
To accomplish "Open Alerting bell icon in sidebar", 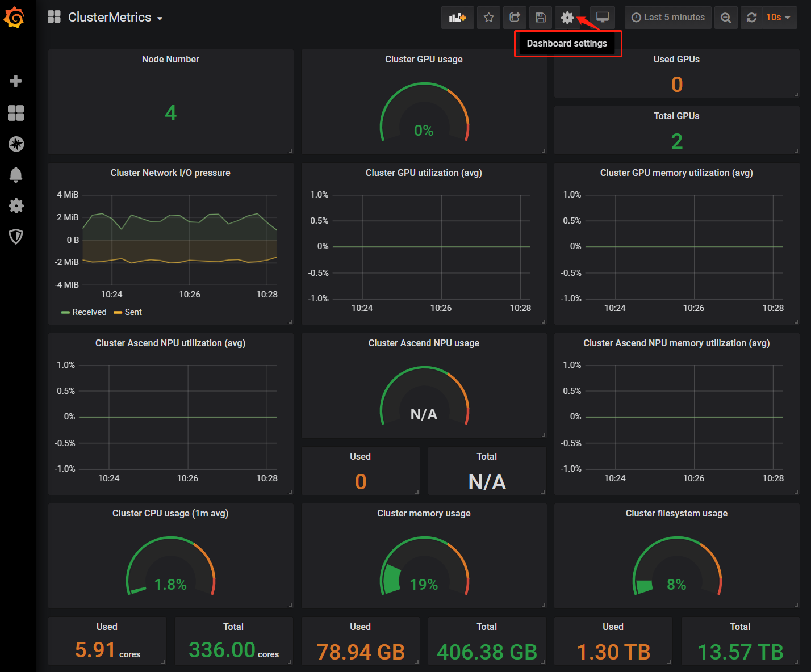I will pos(16,175).
